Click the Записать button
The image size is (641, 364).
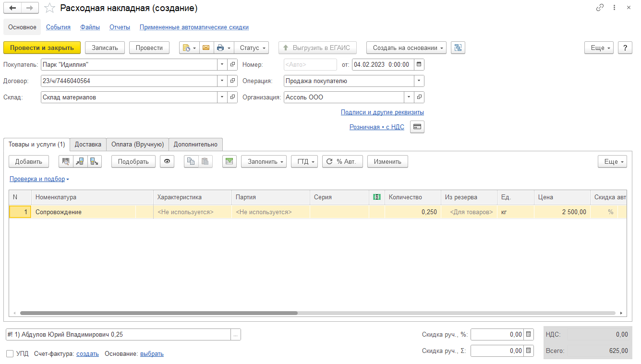coord(105,48)
